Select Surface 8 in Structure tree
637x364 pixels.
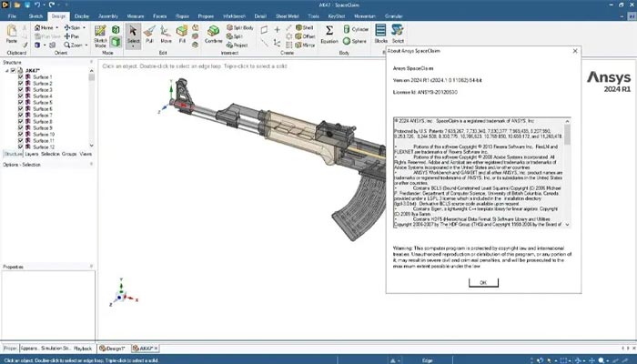point(42,121)
